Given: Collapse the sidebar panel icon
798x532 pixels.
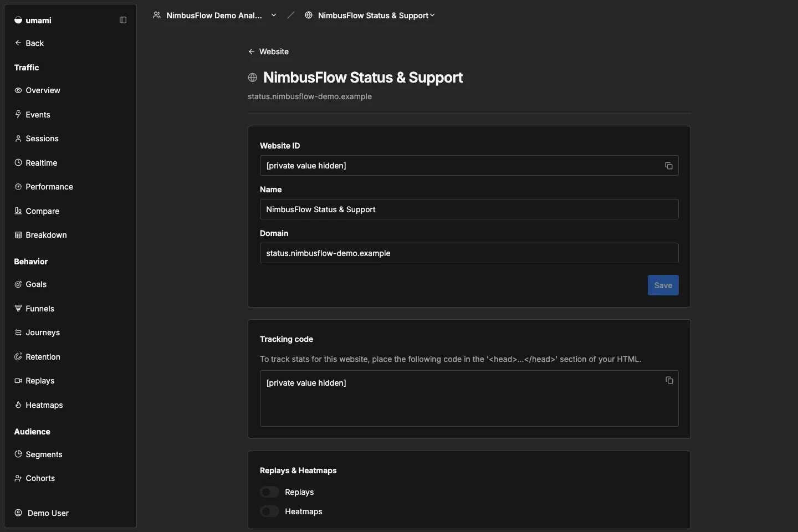Looking at the screenshot, I should pyautogui.click(x=123, y=20).
